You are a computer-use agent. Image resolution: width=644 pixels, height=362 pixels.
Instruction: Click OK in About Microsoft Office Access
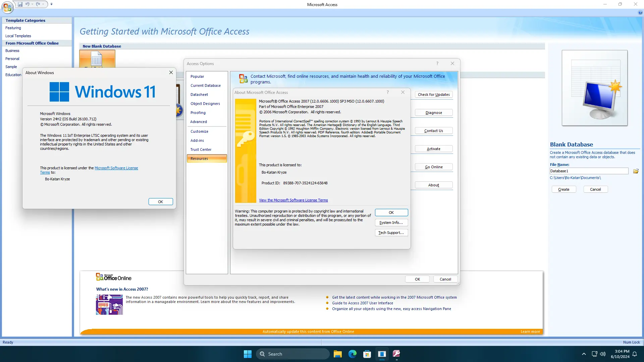391,213
